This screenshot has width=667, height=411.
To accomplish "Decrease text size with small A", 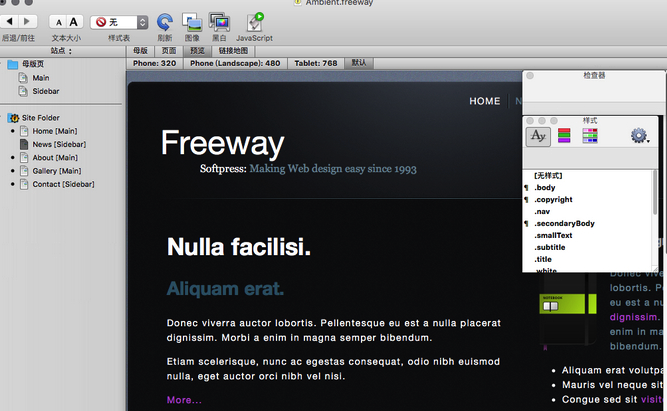I will coord(59,22).
